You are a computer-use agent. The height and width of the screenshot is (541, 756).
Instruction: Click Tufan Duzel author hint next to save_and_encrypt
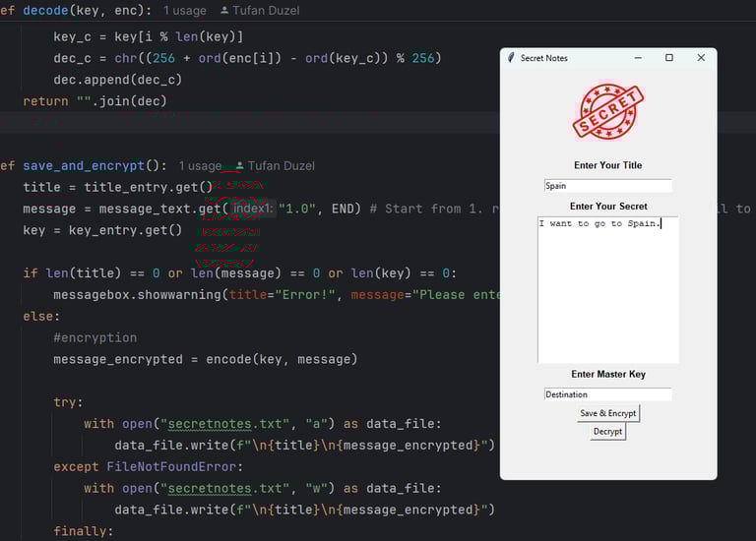tap(282, 166)
